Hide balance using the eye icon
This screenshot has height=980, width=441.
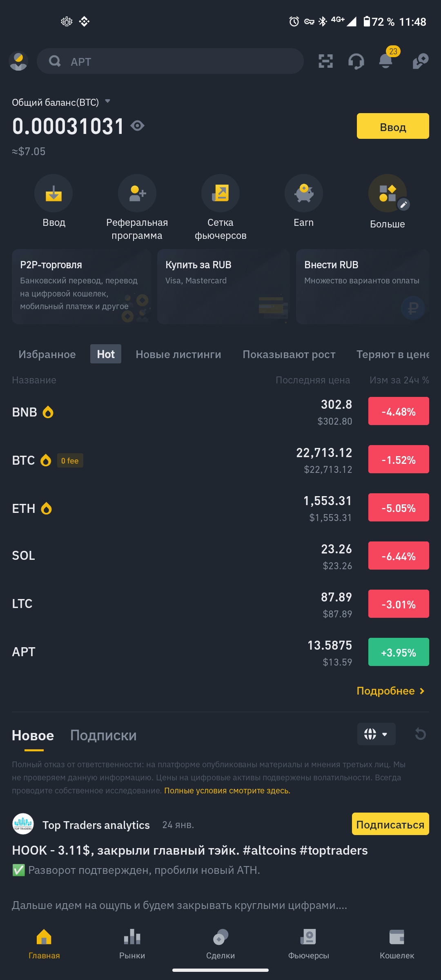pyautogui.click(x=138, y=126)
